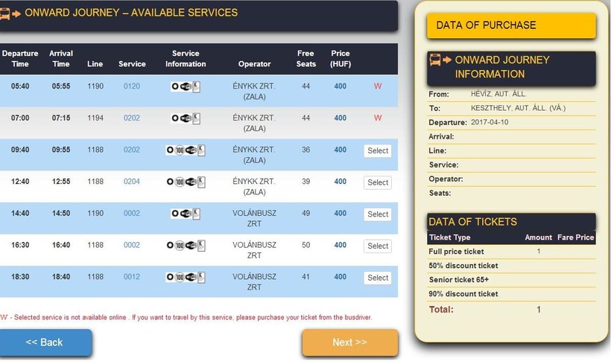
Task: Click the K ticket icon on the 07:00 service
Action: tap(197, 118)
